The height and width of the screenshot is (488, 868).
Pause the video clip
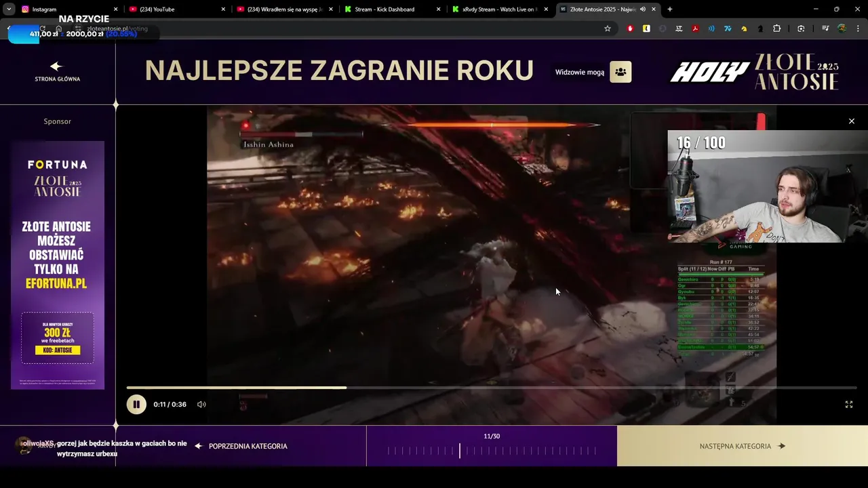coord(136,405)
